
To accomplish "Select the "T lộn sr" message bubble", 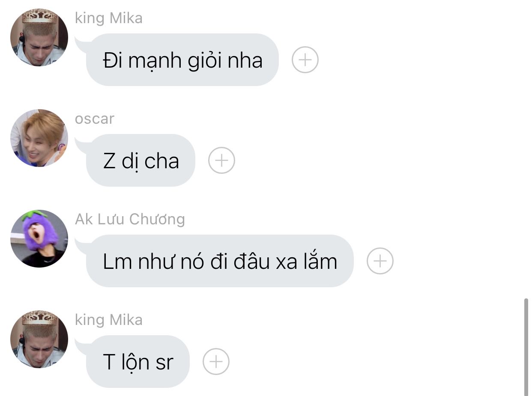I will click(x=137, y=362).
